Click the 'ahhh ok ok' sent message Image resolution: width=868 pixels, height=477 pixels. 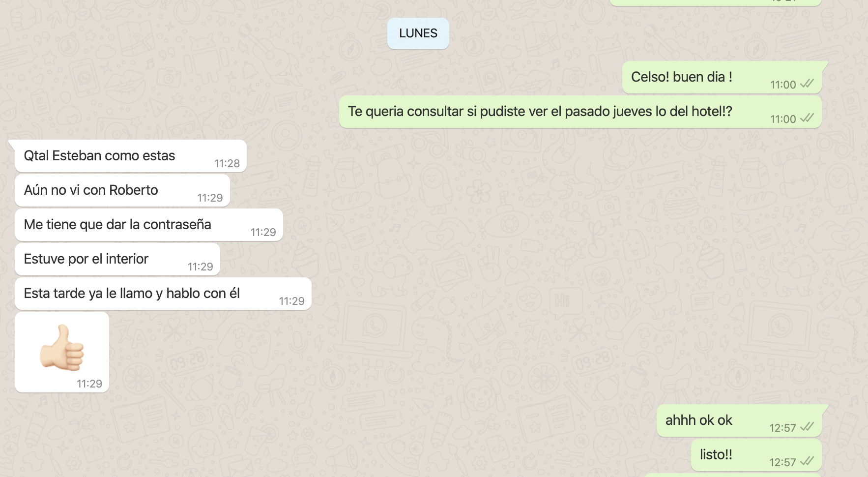click(739, 420)
